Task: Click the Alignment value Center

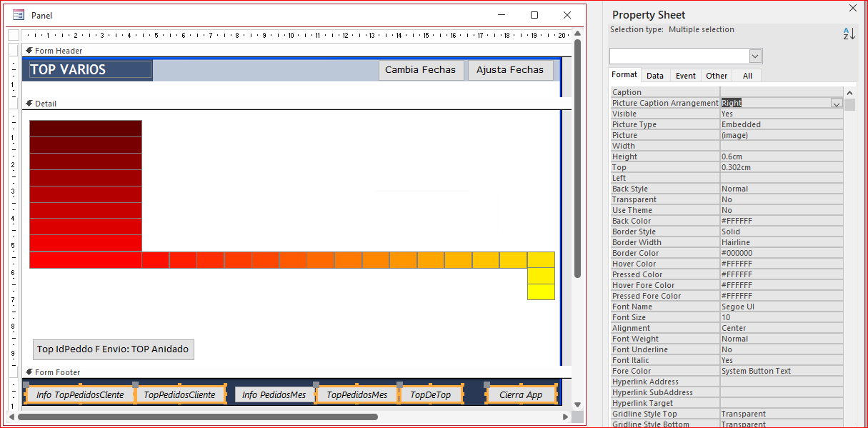Action: (x=781, y=328)
